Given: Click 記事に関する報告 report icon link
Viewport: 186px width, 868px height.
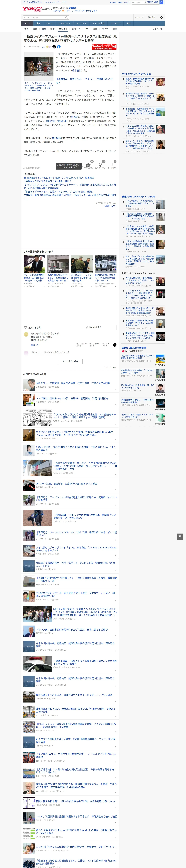Looking at the screenshot, I should (x=31, y=168).
